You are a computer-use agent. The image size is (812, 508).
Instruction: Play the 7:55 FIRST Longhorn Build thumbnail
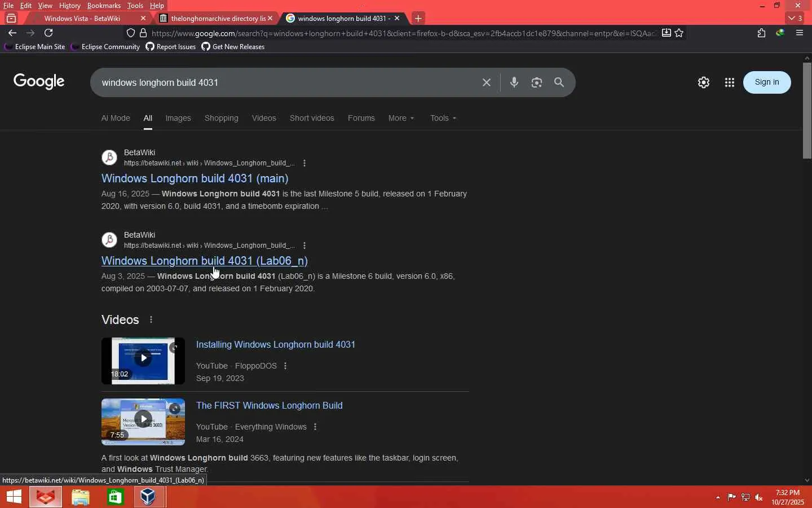tap(143, 422)
